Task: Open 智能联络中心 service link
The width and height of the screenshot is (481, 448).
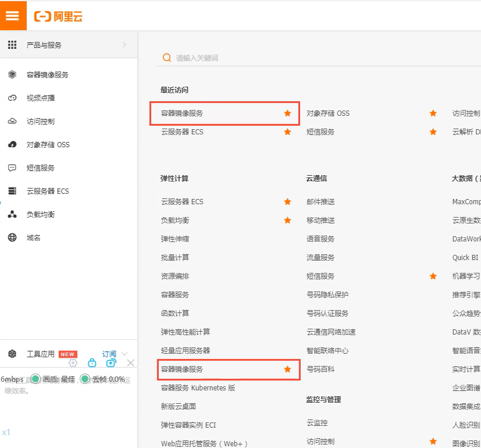Action: pyautogui.click(x=327, y=350)
